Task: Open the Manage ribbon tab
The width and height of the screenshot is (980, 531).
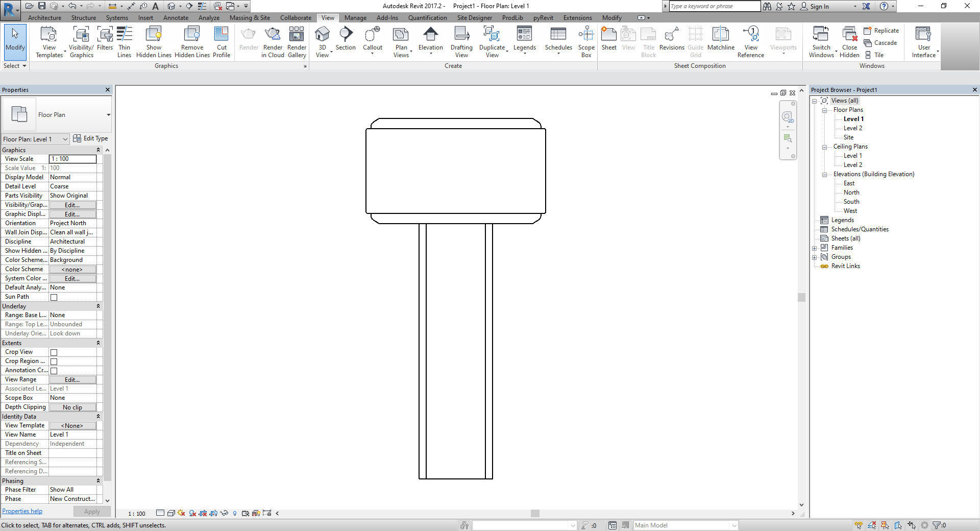Action: click(355, 18)
